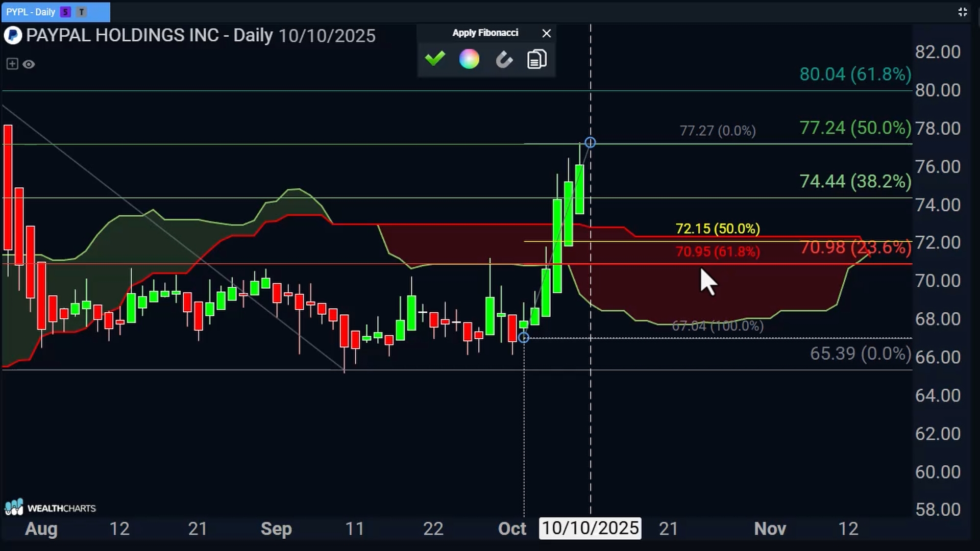Close the Apply Fibonacci panel

[x=546, y=33]
